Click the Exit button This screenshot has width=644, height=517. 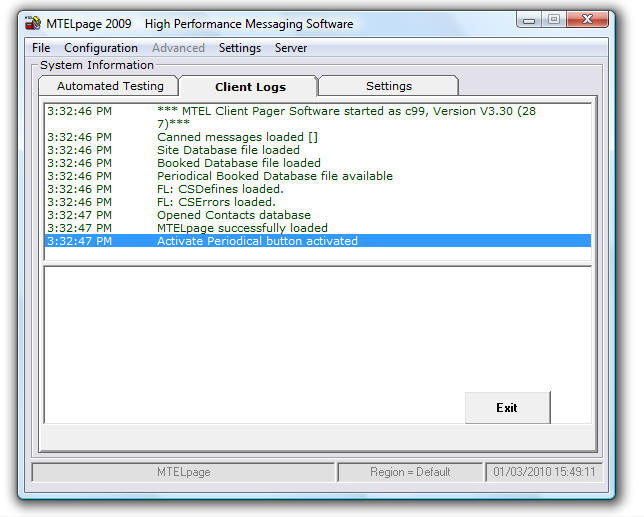pos(507,408)
